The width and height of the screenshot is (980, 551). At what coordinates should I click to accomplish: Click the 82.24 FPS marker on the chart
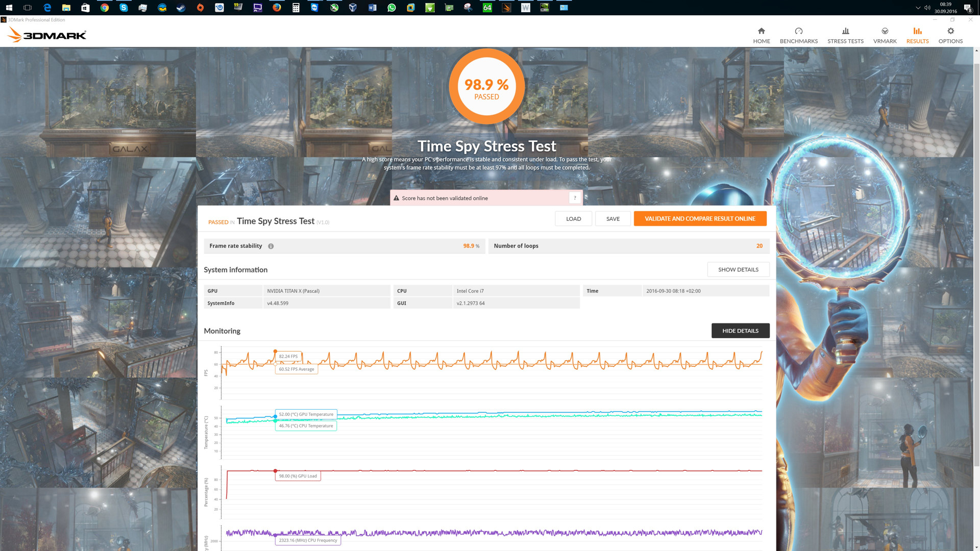coord(275,352)
